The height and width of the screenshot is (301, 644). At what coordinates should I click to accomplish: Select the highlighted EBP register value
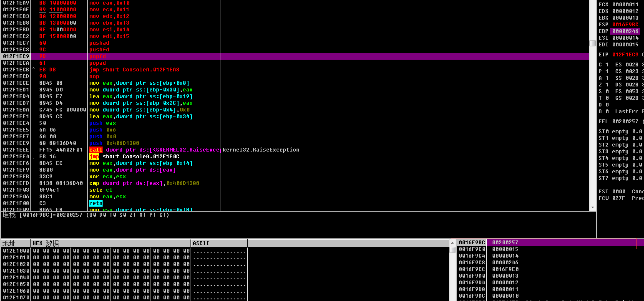[625, 31]
